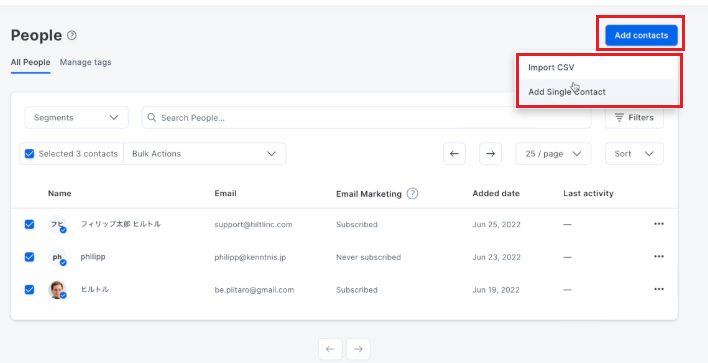The height and width of the screenshot is (363, 708).
Task: Expand the Sort dropdown
Action: (x=634, y=154)
